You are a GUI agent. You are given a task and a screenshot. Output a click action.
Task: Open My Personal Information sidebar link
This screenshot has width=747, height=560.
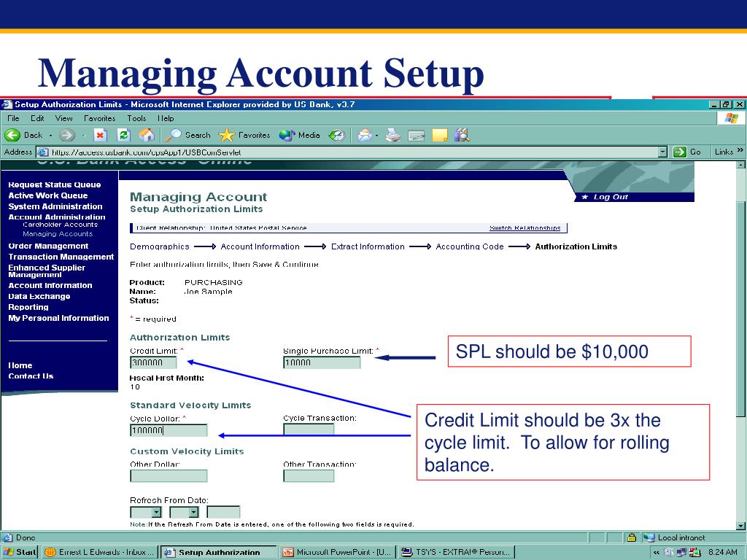[58, 319]
